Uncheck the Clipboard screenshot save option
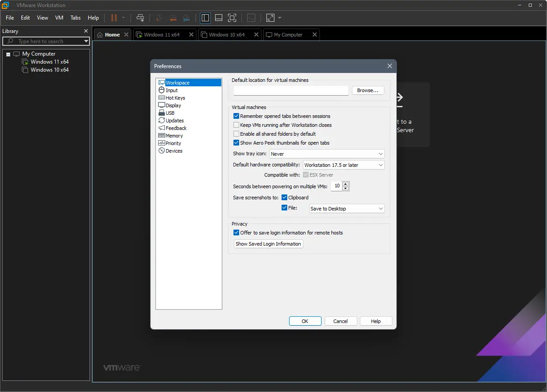The width and height of the screenshot is (547, 392). point(284,197)
